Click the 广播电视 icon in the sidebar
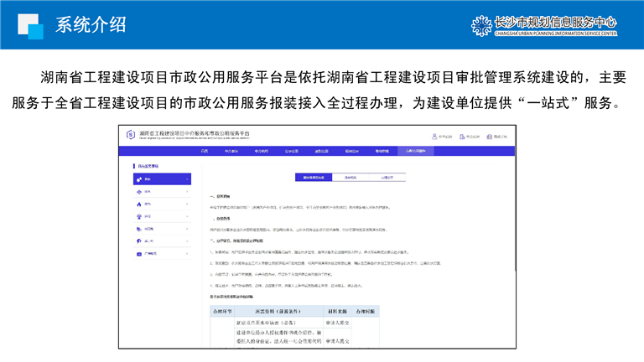The height and width of the screenshot is (362, 644). click(138, 252)
